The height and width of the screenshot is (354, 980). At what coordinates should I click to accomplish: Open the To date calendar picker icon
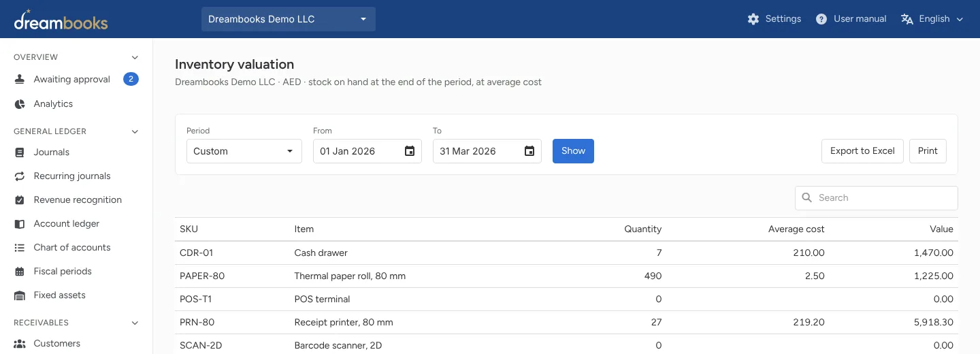pos(529,151)
